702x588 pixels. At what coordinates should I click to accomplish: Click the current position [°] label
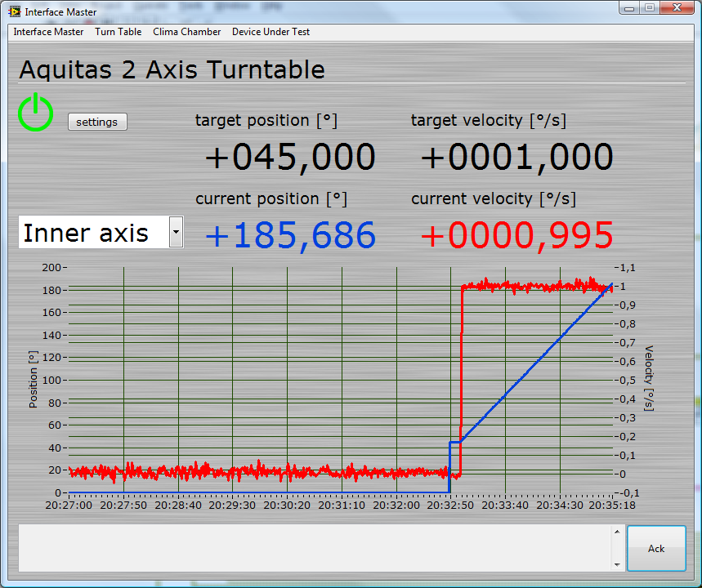point(271,198)
